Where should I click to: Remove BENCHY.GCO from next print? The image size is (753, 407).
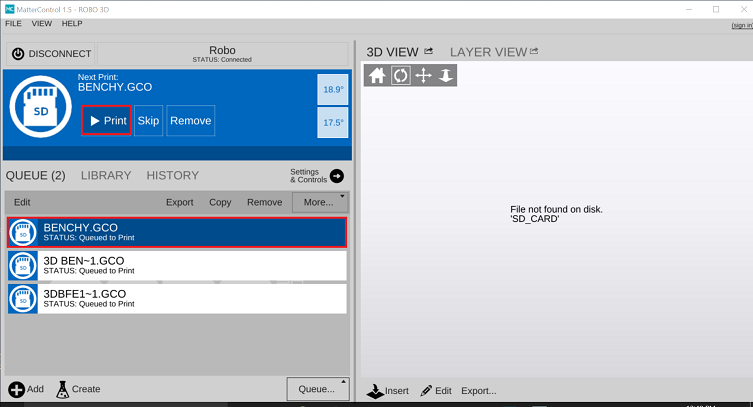pyautogui.click(x=191, y=120)
